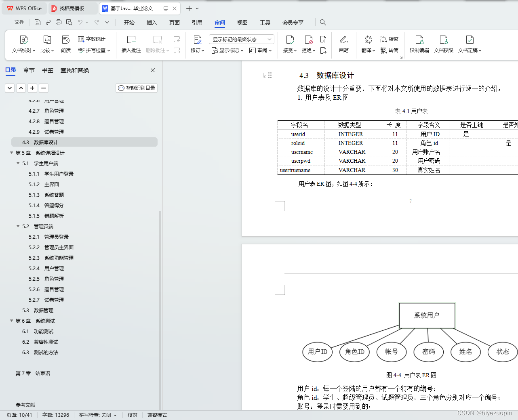Collapse the 第 5 章 系统详细设计 tree node
518x420 pixels.
[x=12, y=153]
